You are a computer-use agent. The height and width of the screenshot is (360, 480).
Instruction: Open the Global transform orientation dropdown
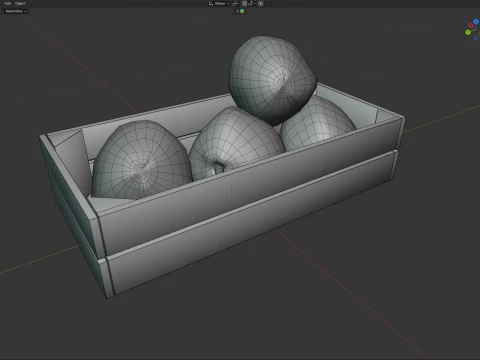pos(219,3)
